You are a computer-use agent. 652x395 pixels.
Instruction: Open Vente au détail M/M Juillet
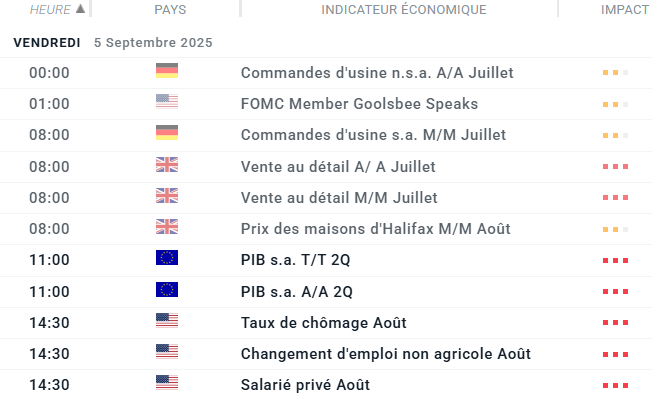click(339, 198)
